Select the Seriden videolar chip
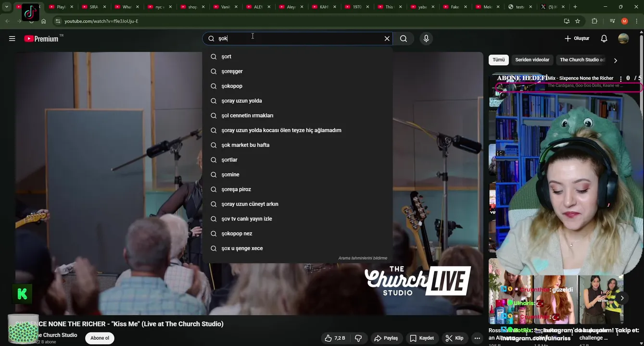Screen dimensions: 644x346 pyautogui.click(x=532, y=60)
